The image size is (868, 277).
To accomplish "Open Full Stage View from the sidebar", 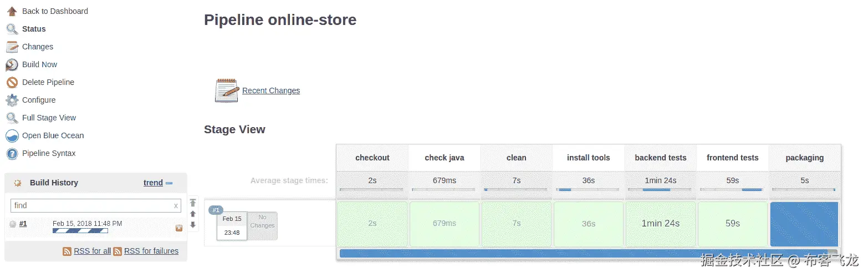I will [x=49, y=118].
